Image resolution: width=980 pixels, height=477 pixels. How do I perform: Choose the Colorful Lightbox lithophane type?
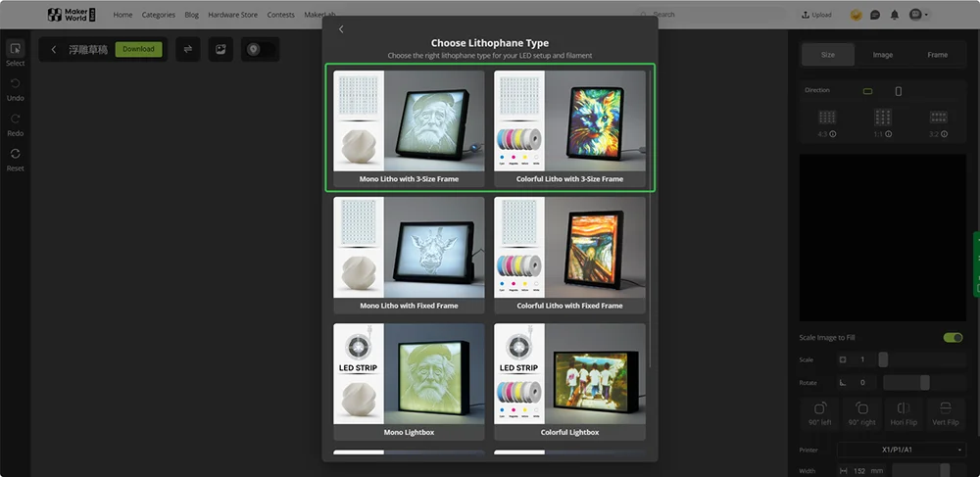coord(569,382)
